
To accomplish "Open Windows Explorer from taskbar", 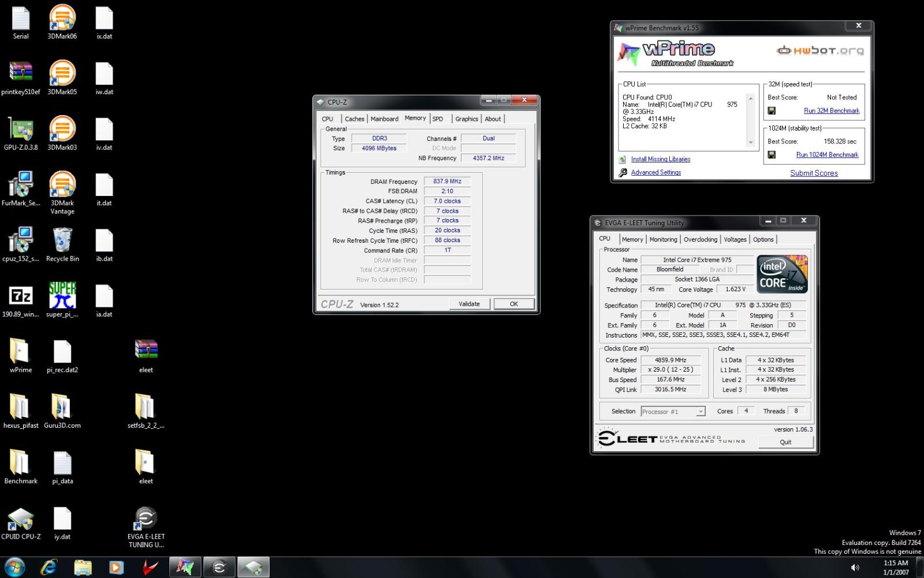I will pos(83,568).
